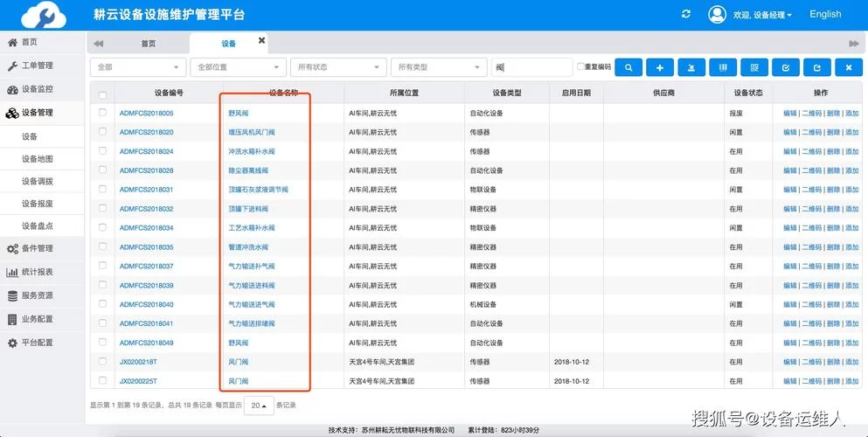Image resolution: width=868 pixels, height=437 pixels.
Task: Open the 所有状态 status dropdown
Action: coord(338,67)
